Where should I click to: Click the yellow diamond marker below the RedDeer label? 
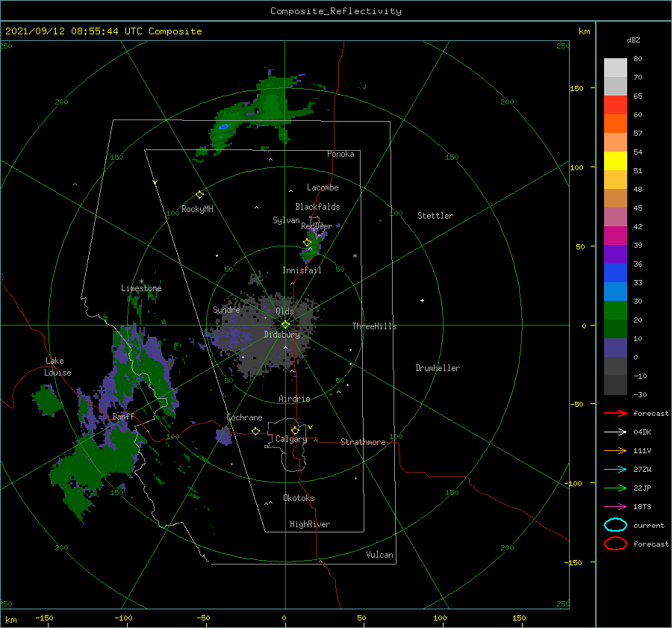point(307,243)
